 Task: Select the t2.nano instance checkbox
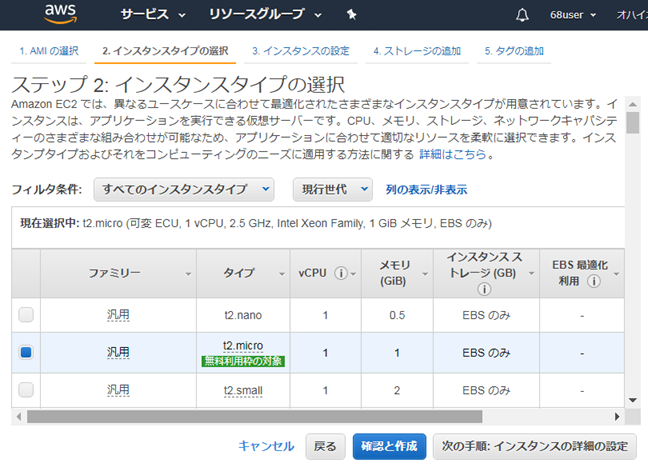(x=26, y=315)
